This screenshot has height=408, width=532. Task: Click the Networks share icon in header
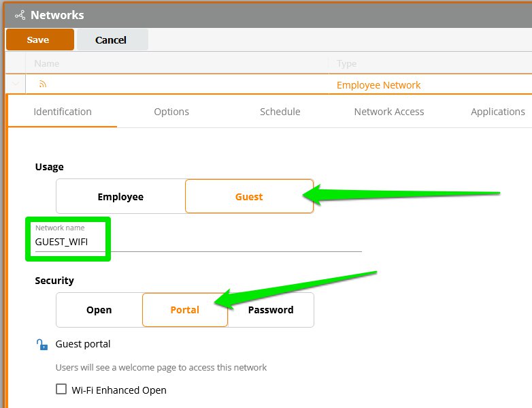[20, 15]
